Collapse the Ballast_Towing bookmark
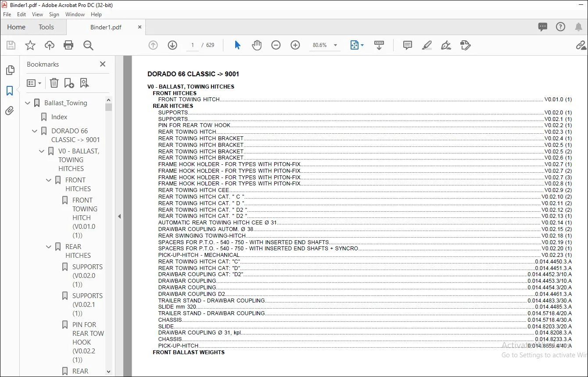 (28, 103)
